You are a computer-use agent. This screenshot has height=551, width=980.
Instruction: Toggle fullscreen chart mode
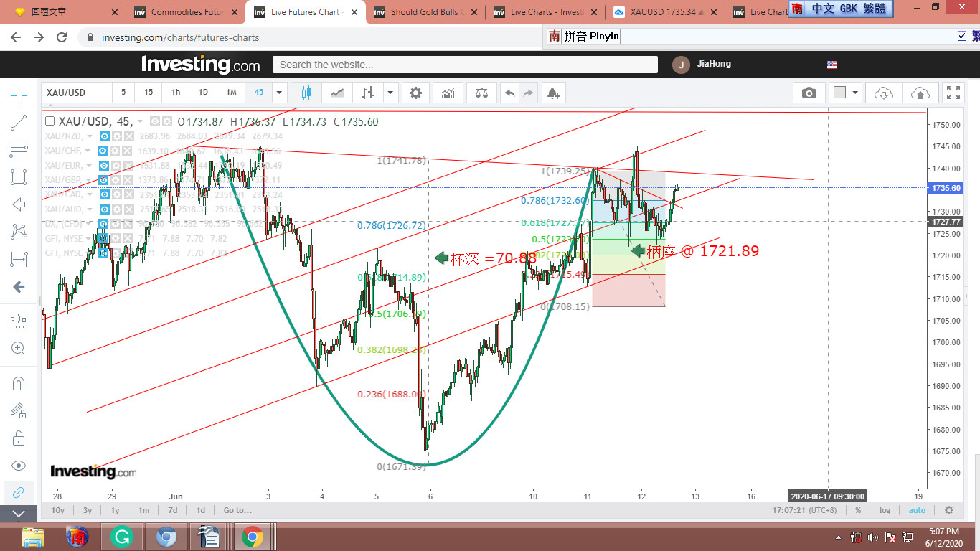click(x=953, y=93)
